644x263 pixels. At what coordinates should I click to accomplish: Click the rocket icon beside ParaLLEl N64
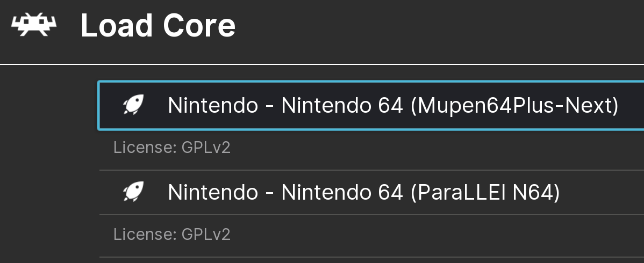(x=133, y=192)
